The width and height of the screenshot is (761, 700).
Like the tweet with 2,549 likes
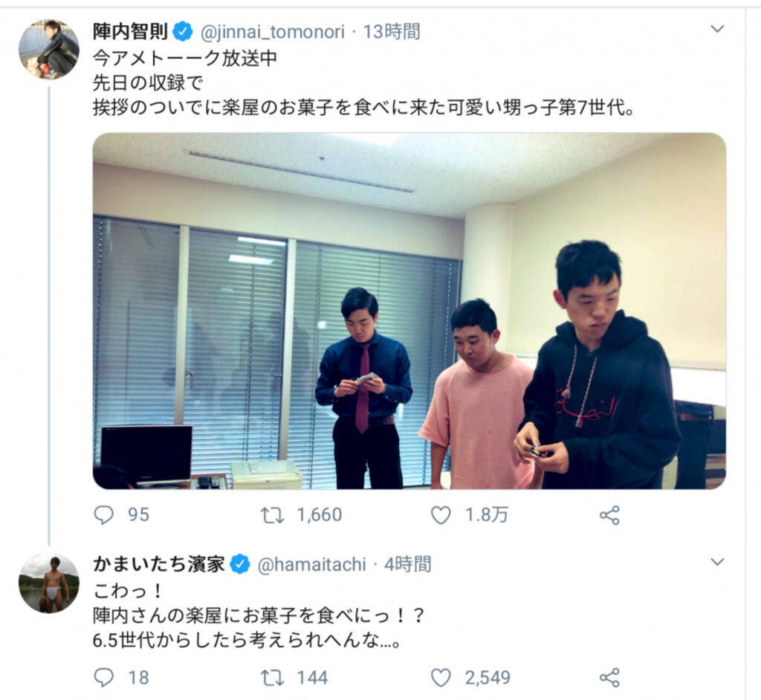click(x=441, y=678)
